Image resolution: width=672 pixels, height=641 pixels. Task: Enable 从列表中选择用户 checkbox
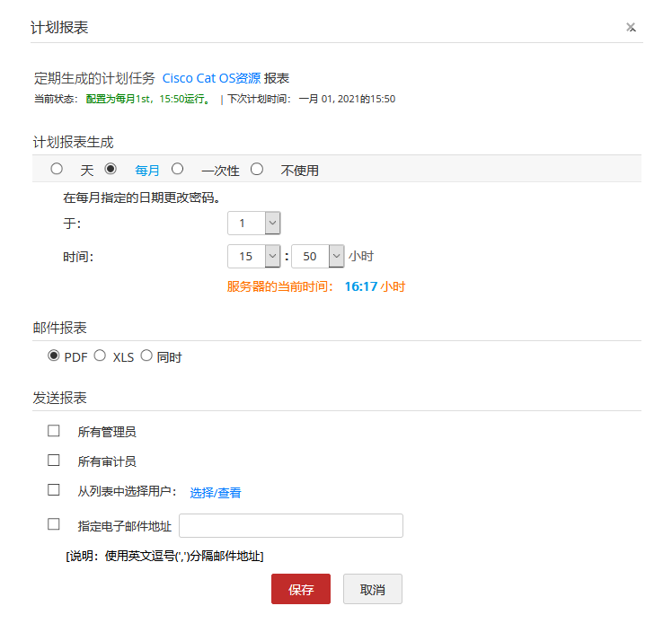(x=54, y=490)
